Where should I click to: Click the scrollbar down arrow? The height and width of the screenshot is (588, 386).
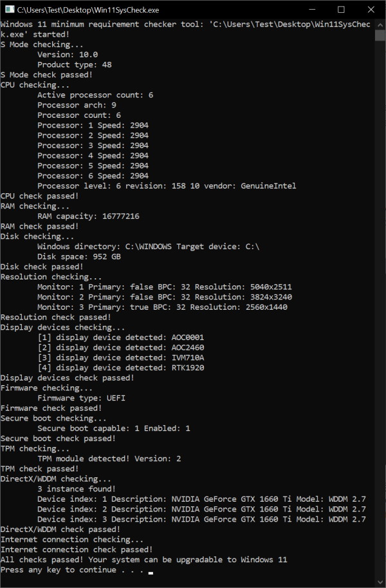(x=380, y=582)
